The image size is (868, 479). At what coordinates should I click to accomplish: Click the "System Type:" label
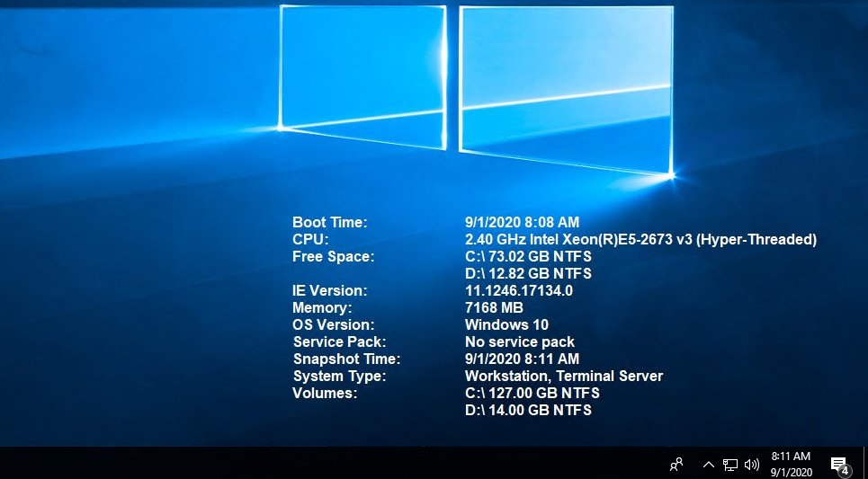click(339, 377)
